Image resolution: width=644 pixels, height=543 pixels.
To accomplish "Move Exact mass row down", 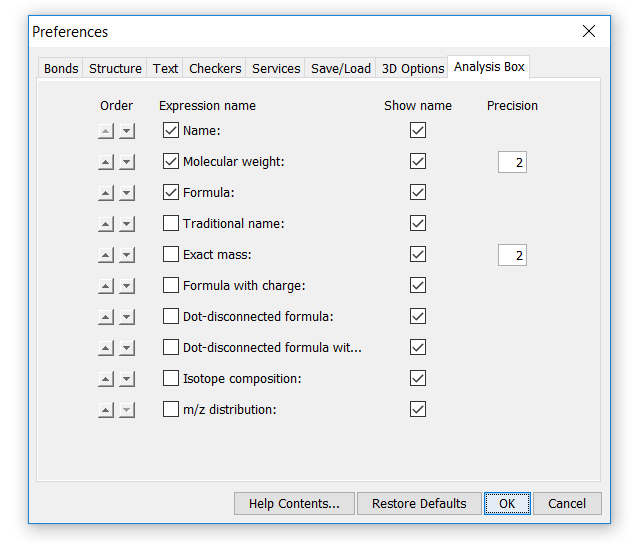I will click(127, 255).
